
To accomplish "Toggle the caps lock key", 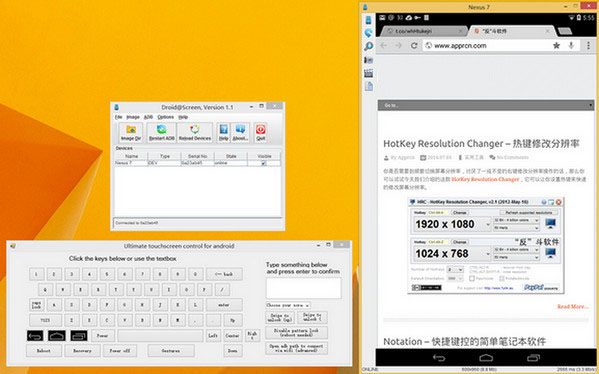I will click(37, 305).
